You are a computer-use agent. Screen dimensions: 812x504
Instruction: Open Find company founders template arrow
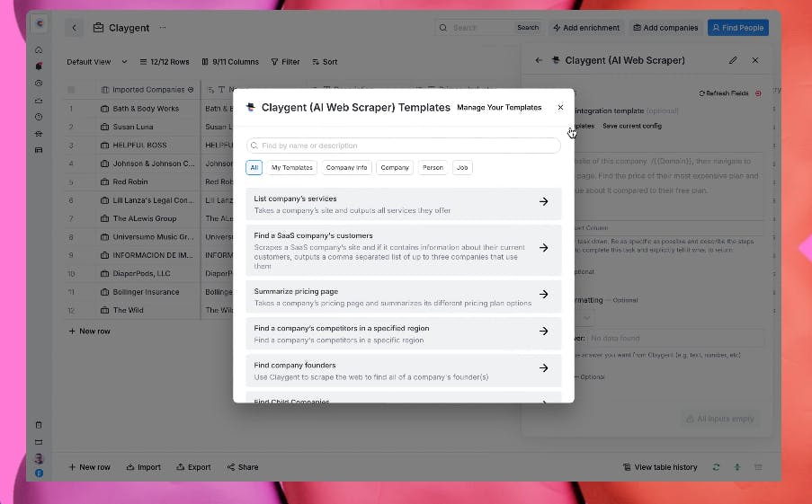[543, 368]
